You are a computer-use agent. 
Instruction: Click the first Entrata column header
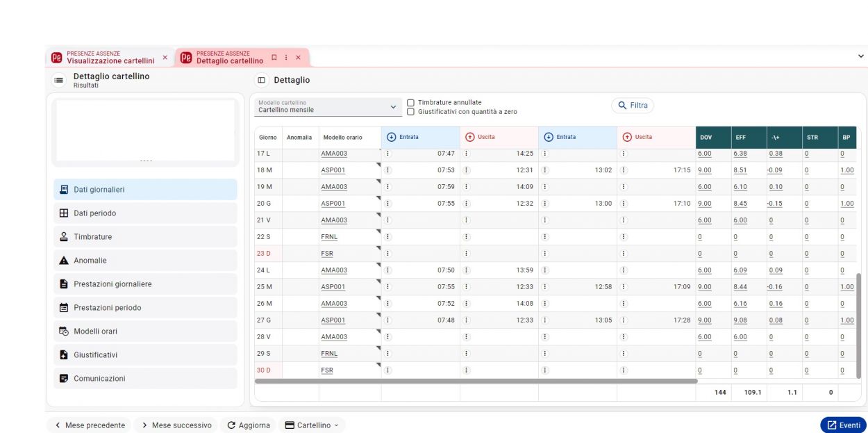coord(420,137)
